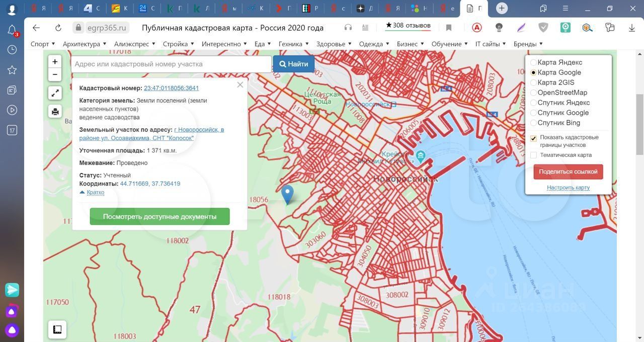Screen dimensions: 644x342
Task: Select Карта Яндекс map layer
Action: pos(534,62)
